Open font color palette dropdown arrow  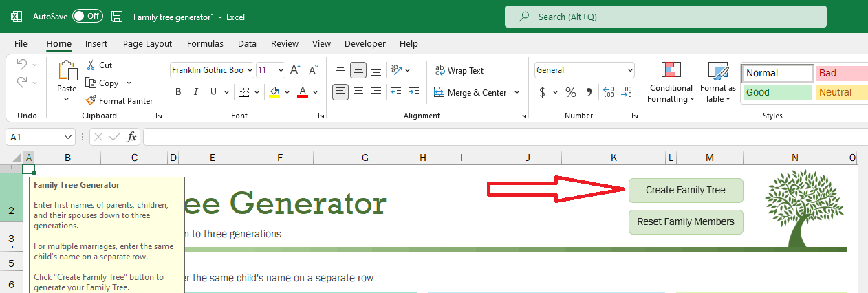(x=315, y=92)
